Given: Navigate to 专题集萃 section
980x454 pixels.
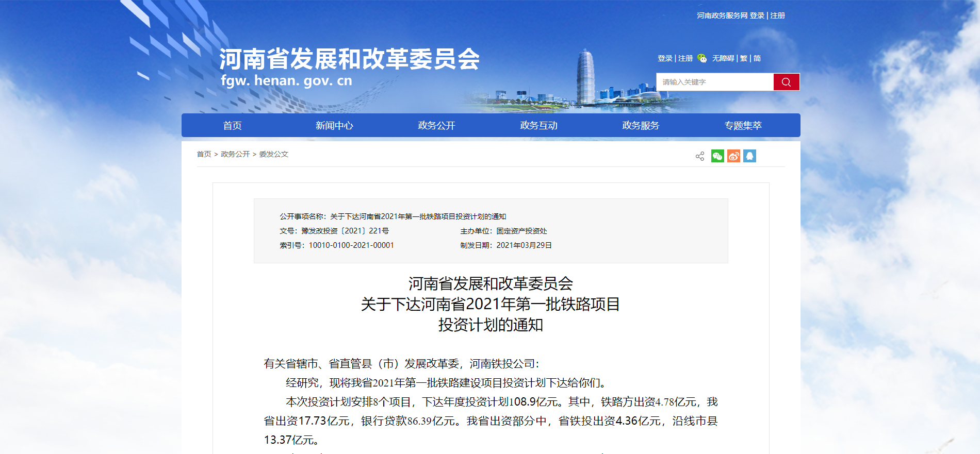Looking at the screenshot, I should click(743, 126).
